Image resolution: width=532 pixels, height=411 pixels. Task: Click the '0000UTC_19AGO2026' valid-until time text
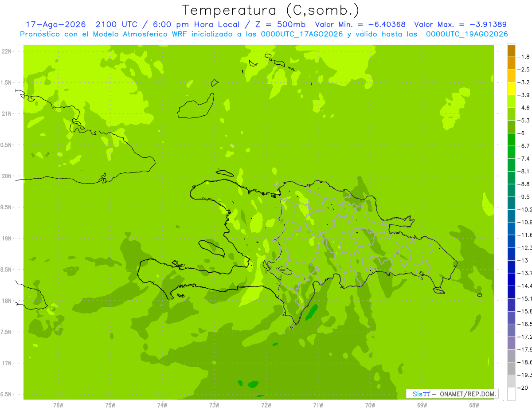[467, 34]
